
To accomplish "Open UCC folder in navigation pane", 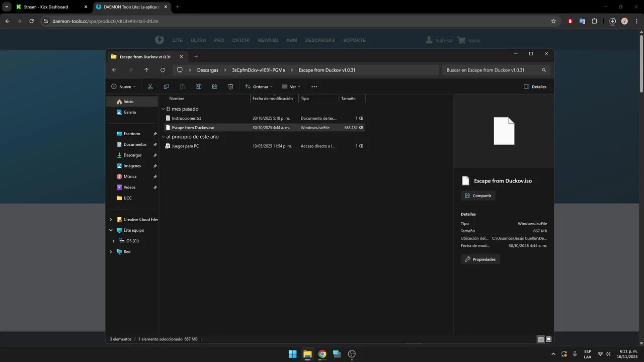I will tap(133, 198).
